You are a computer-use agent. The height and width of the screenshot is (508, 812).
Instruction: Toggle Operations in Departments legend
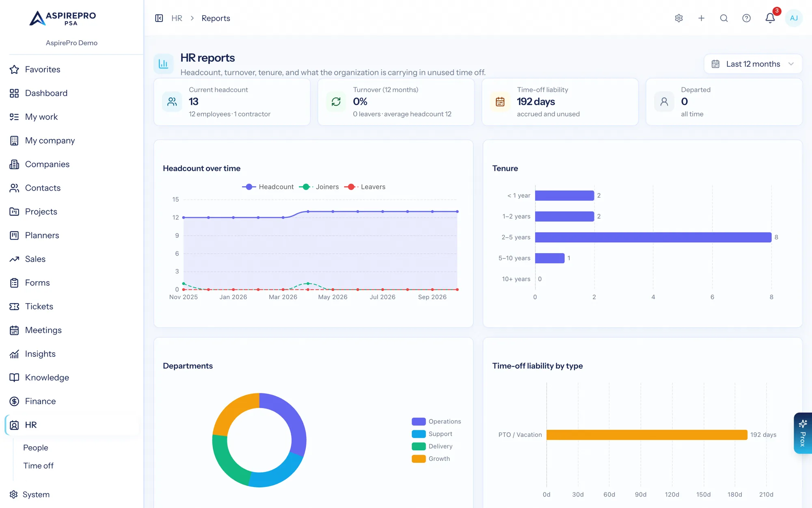click(436, 421)
